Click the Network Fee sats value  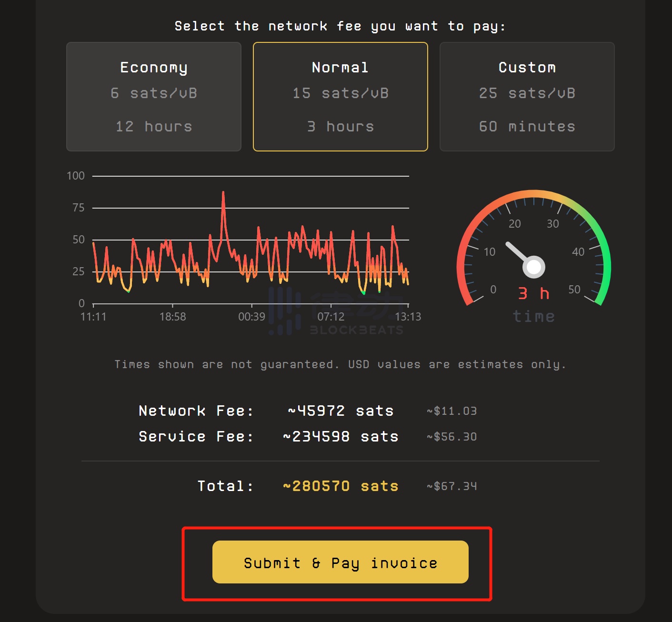pos(340,411)
